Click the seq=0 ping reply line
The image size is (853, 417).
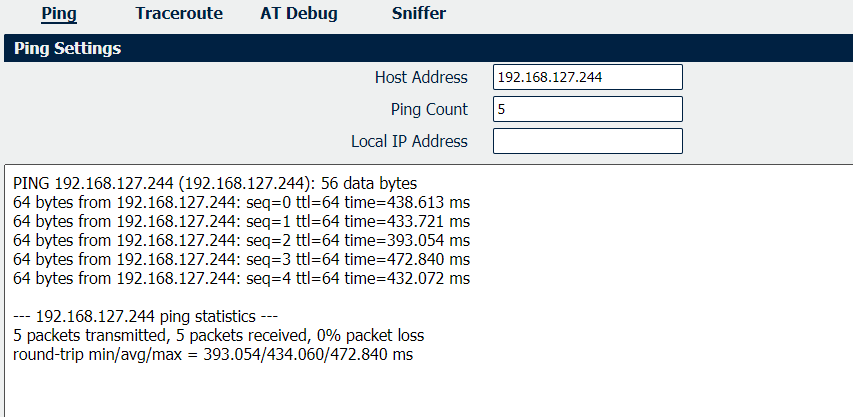click(242, 203)
